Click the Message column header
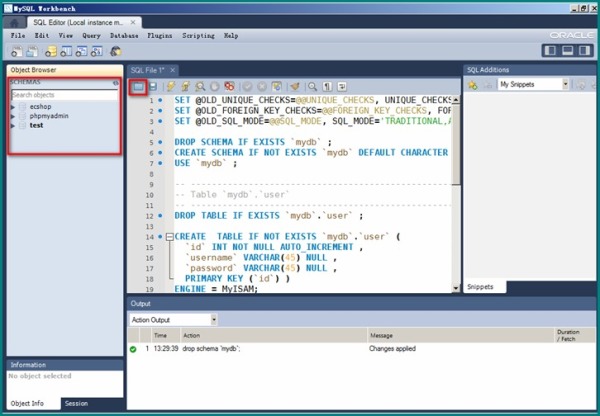The height and width of the screenshot is (416, 600). (x=461, y=336)
